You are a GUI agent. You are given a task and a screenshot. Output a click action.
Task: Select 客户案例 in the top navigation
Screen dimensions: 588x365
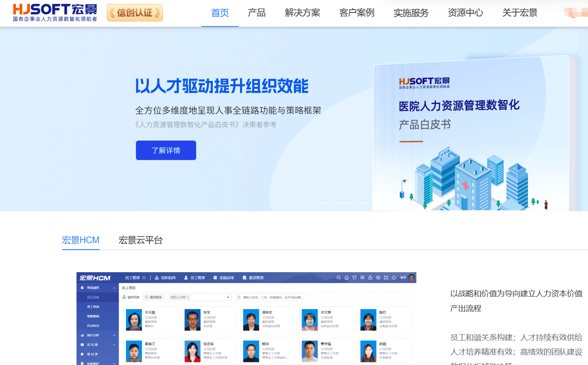[x=357, y=13]
